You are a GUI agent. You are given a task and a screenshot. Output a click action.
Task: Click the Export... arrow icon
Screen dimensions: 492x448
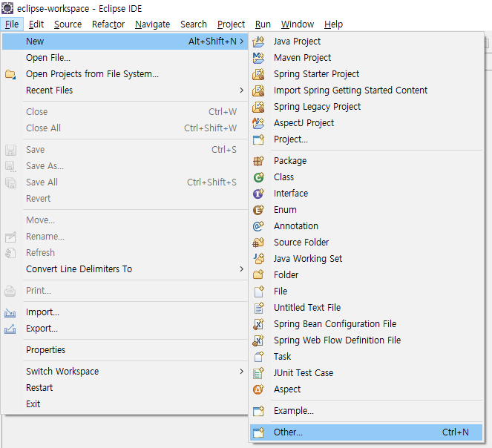point(10,329)
